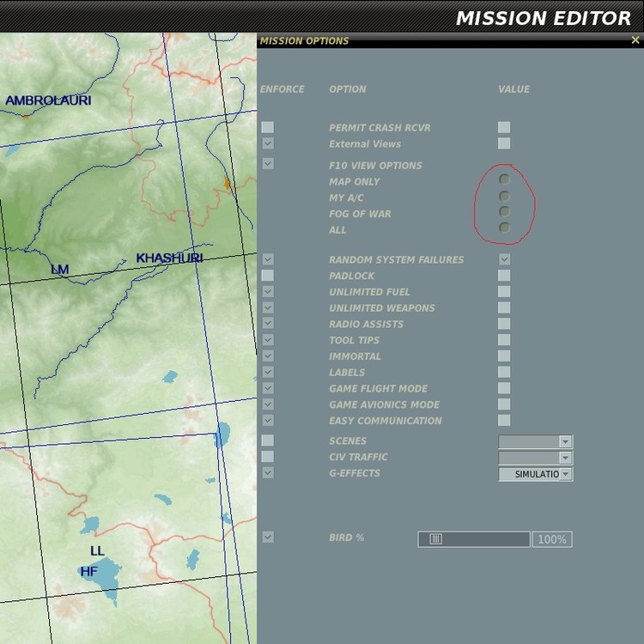Screen dimensions: 644x644
Task: Close the Mission Options panel
Action: pyautogui.click(x=635, y=39)
